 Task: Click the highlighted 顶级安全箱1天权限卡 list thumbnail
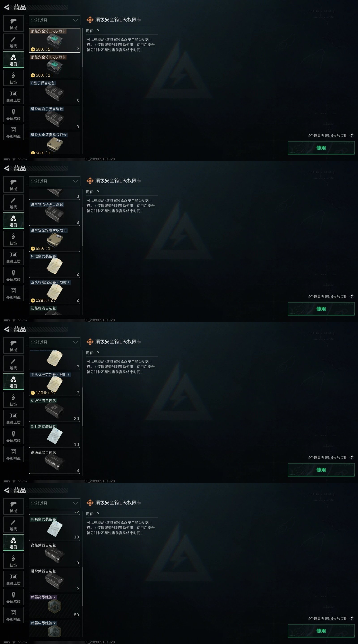55,40
